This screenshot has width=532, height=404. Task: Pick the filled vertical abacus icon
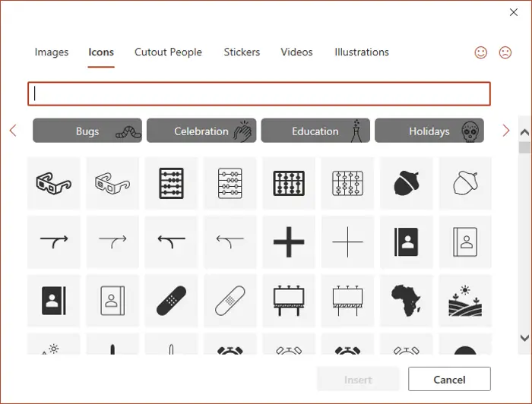click(171, 183)
